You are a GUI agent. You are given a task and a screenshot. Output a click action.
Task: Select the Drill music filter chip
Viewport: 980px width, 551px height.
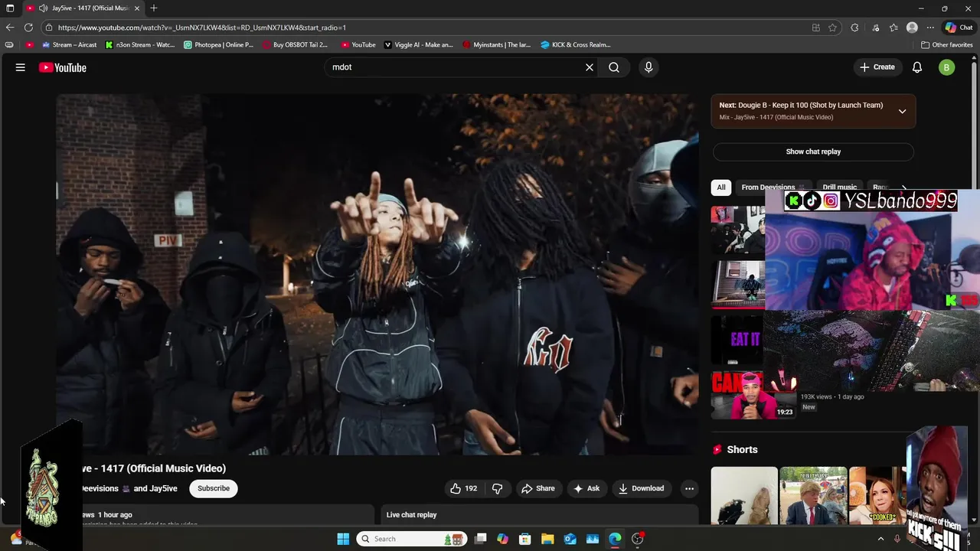tap(840, 187)
